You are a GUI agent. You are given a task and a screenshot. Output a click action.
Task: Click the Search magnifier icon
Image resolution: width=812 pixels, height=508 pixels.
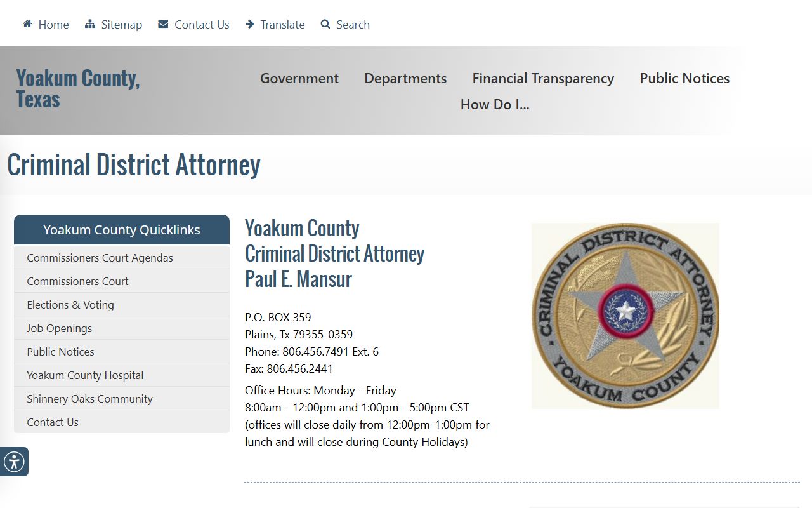click(x=325, y=24)
